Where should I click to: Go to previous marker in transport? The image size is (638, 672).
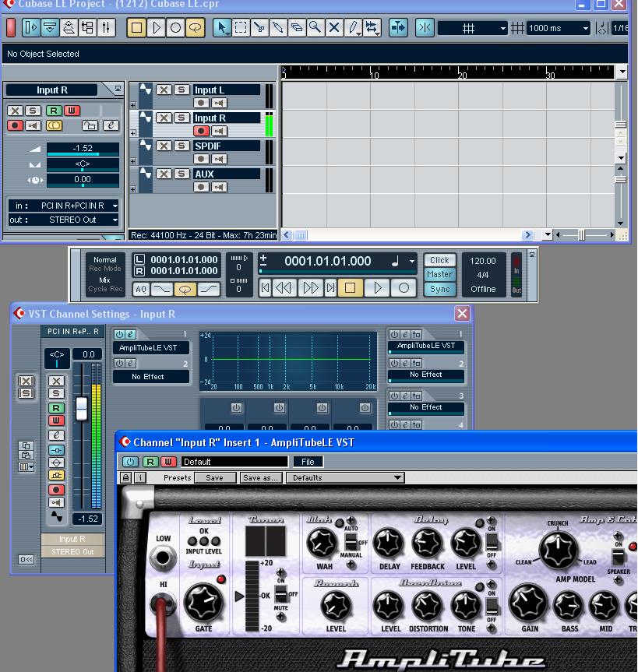pyautogui.click(x=266, y=288)
